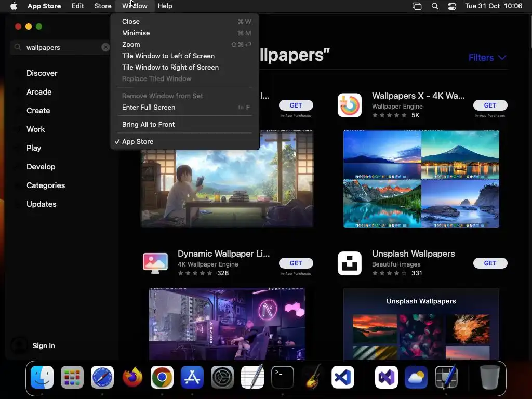Clear the wallpapers search text
Screen dimensions: 532x399
[105, 47]
